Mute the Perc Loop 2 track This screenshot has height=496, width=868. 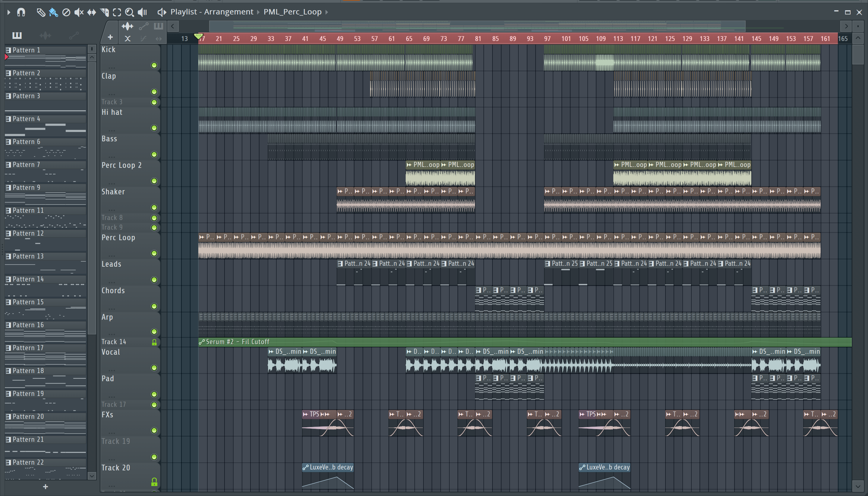coord(154,181)
